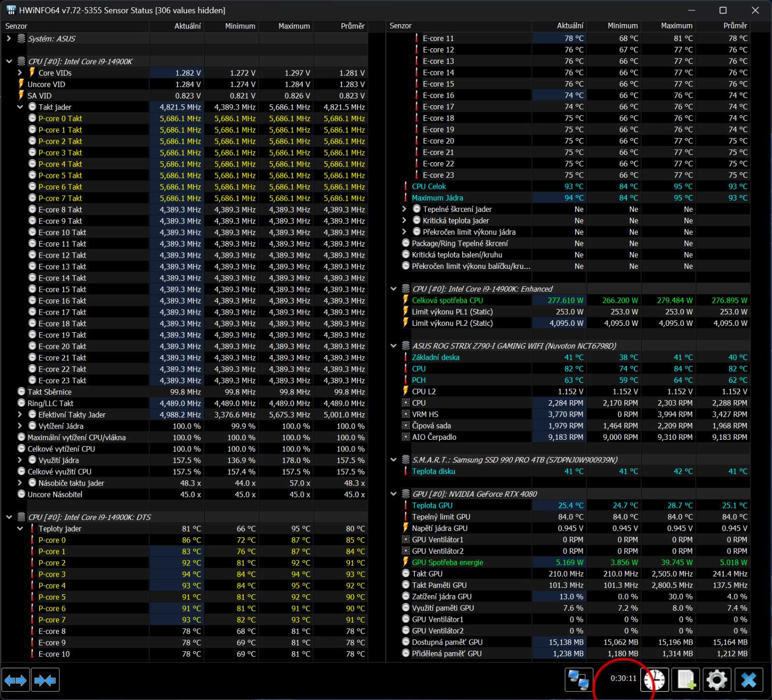This screenshot has width=772, height=700.
Task: Select the Uncore Násobitel row
Action: (185, 494)
